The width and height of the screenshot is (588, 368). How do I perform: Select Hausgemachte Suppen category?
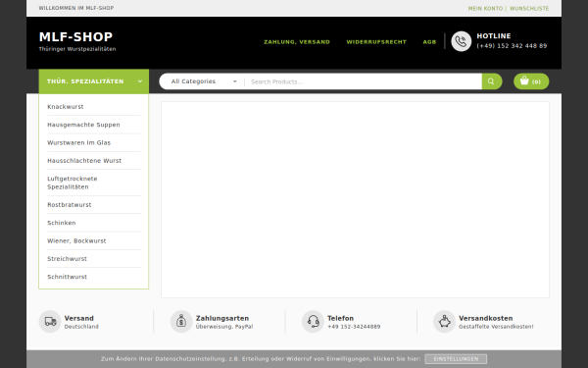click(x=83, y=125)
